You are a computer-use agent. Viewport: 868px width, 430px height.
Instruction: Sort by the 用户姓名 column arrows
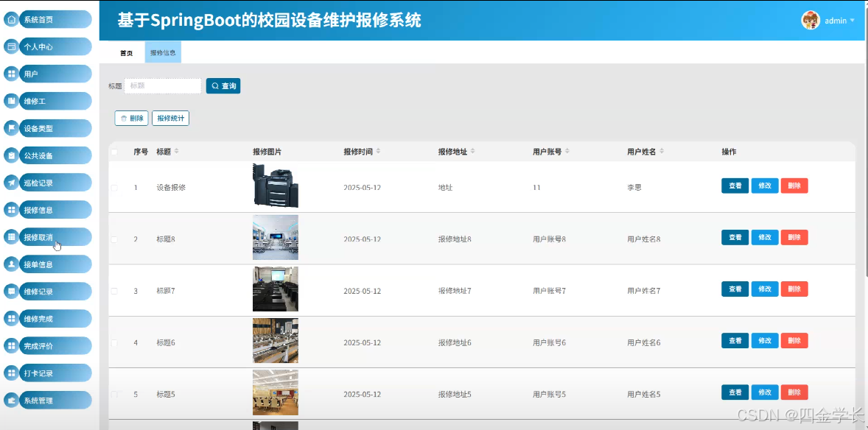pyautogui.click(x=662, y=151)
